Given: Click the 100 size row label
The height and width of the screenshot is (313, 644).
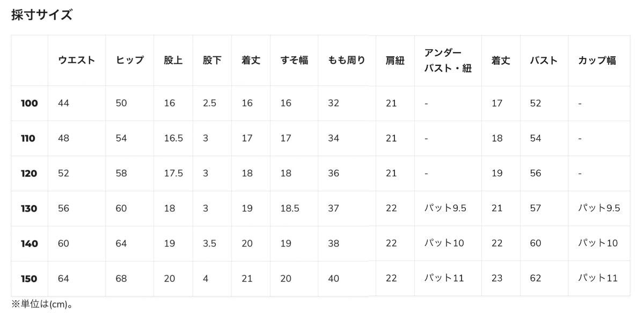Looking at the screenshot, I should point(30,103).
